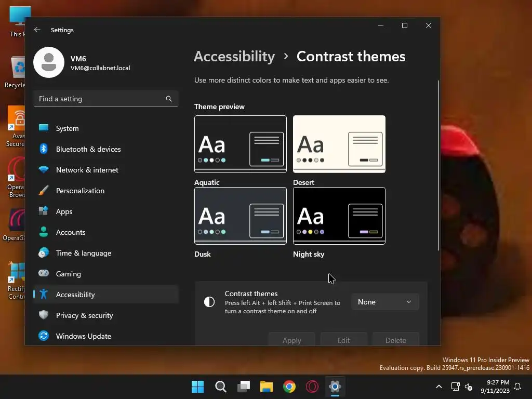Select the Desert theme preview
532x399 pixels.
tap(339, 144)
